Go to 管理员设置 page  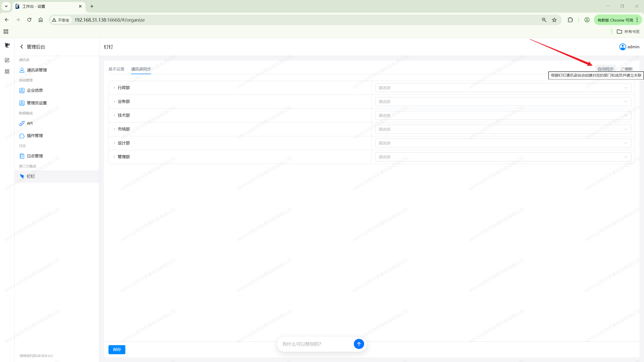pos(36,103)
